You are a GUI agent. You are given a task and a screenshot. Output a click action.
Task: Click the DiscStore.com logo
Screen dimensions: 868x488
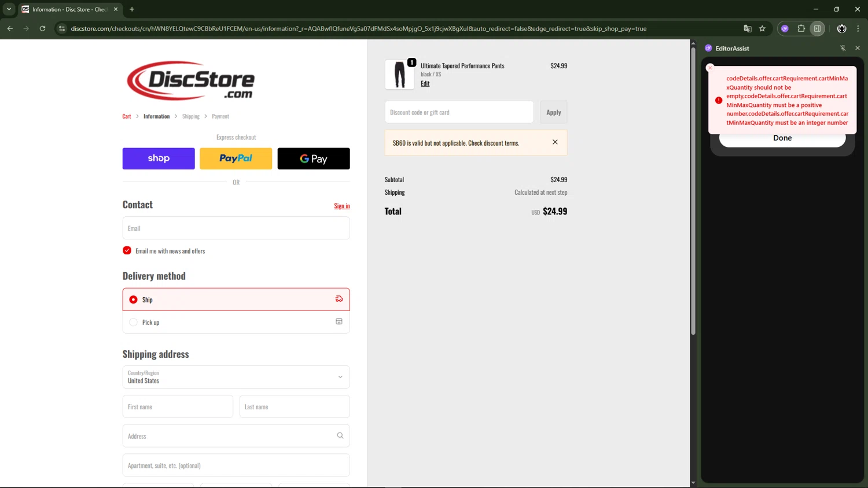pyautogui.click(x=191, y=80)
